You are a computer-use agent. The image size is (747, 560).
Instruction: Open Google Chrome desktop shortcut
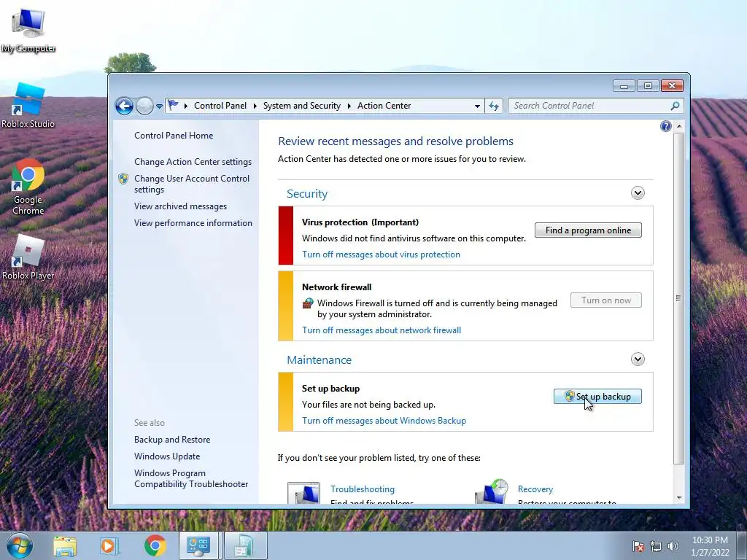tap(28, 186)
